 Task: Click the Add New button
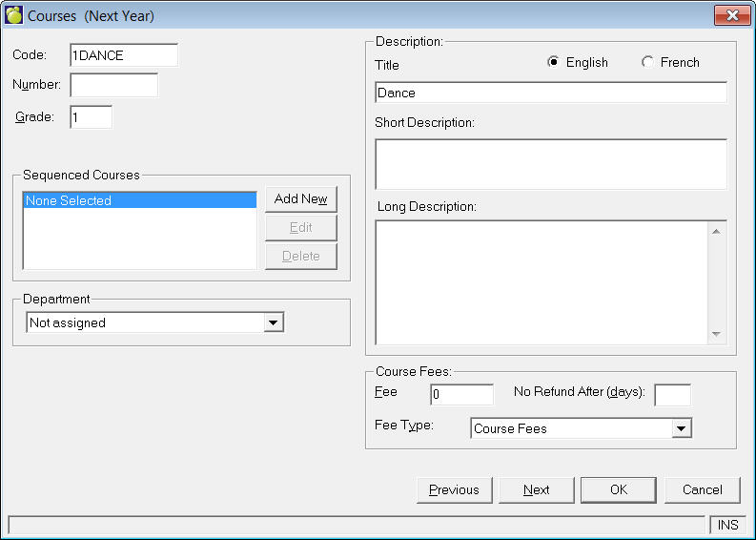point(300,199)
